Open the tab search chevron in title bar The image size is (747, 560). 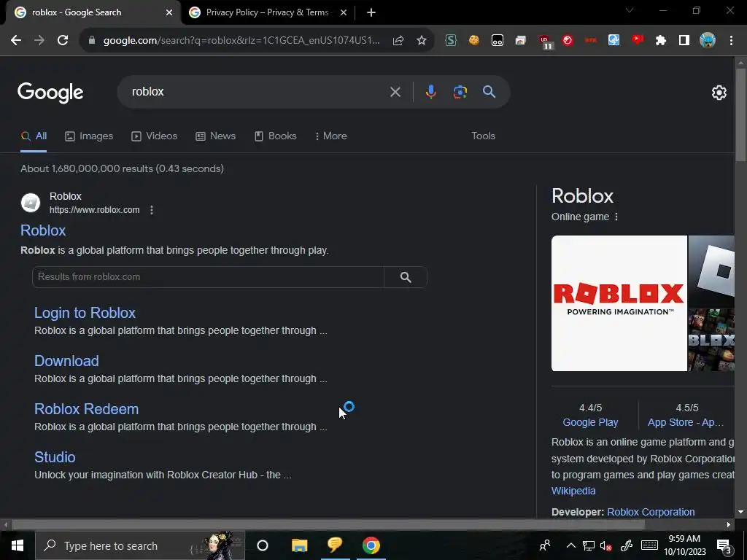click(630, 11)
